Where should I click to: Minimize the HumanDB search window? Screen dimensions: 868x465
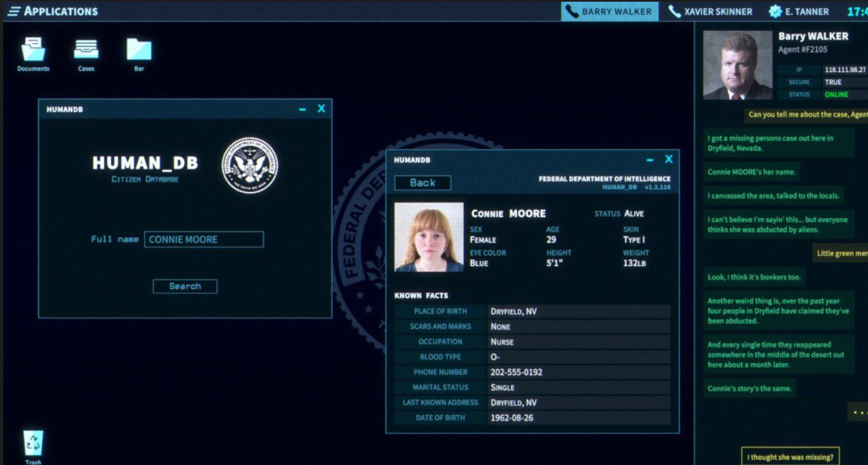302,109
